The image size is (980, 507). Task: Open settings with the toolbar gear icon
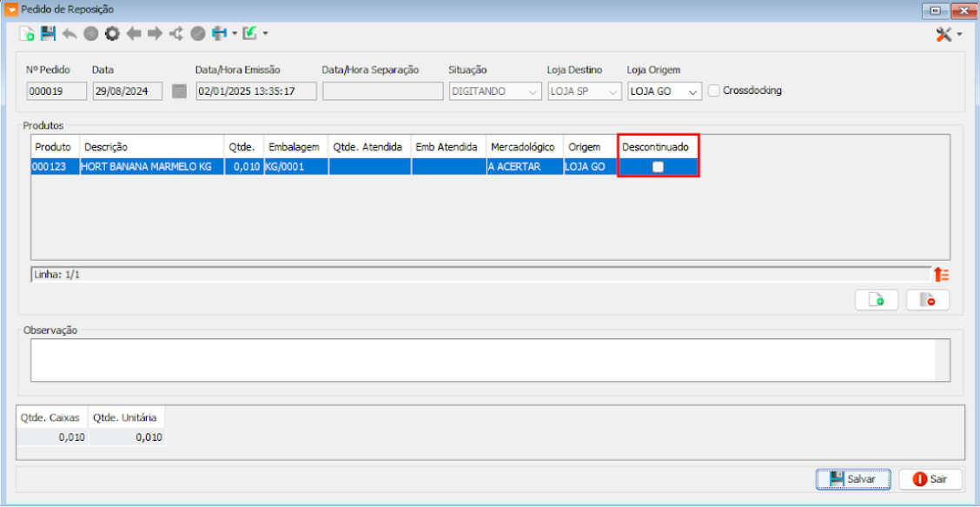pyautogui.click(x=112, y=34)
